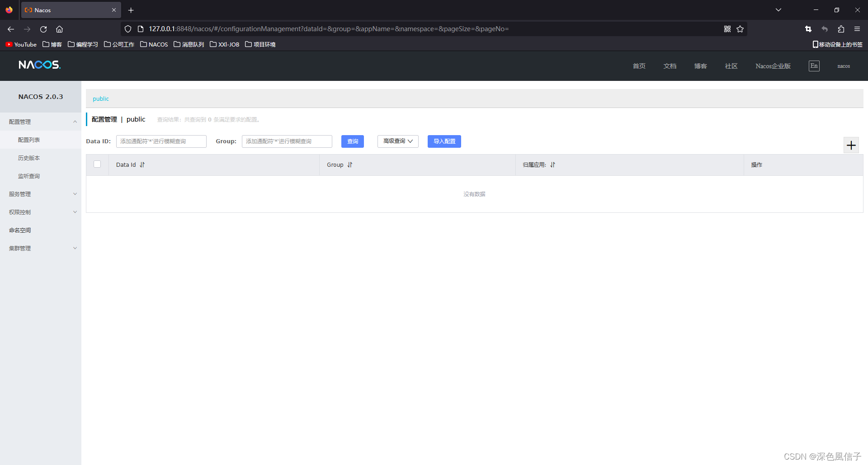Open the Firefox hamburger menu
868x465 pixels.
857,29
